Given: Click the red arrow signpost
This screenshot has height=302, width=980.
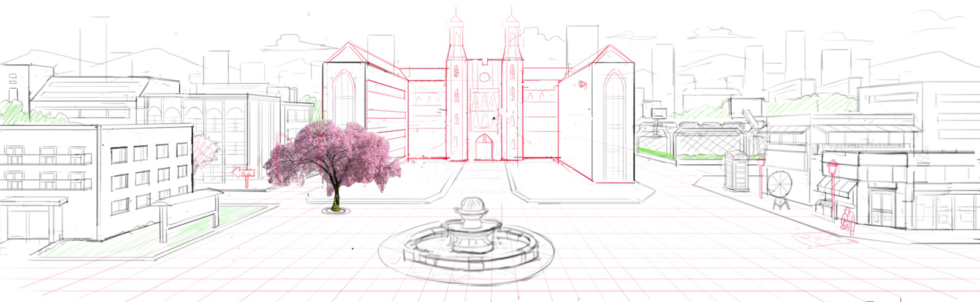Looking at the screenshot, I should [x=243, y=176].
